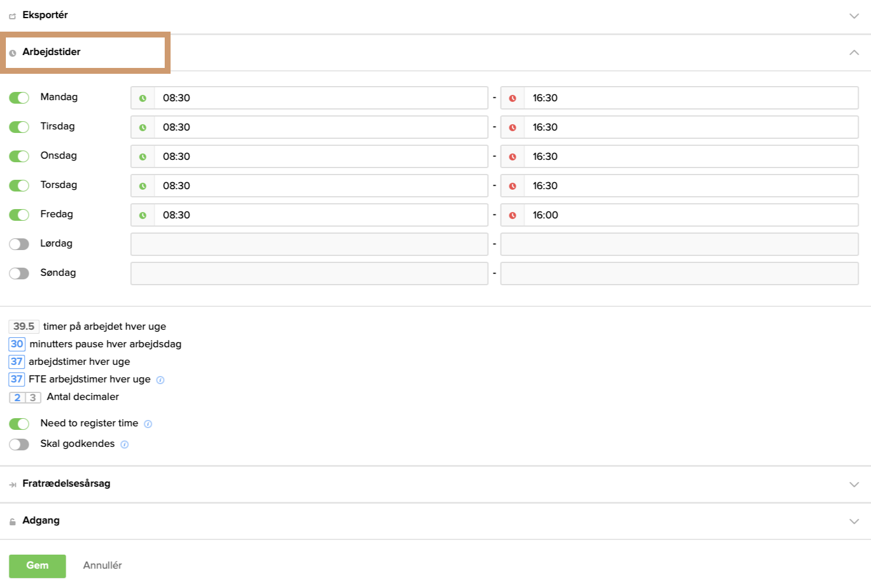The height and width of the screenshot is (588, 871).
Task: Click the Annullér link
Action: pyautogui.click(x=103, y=566)
